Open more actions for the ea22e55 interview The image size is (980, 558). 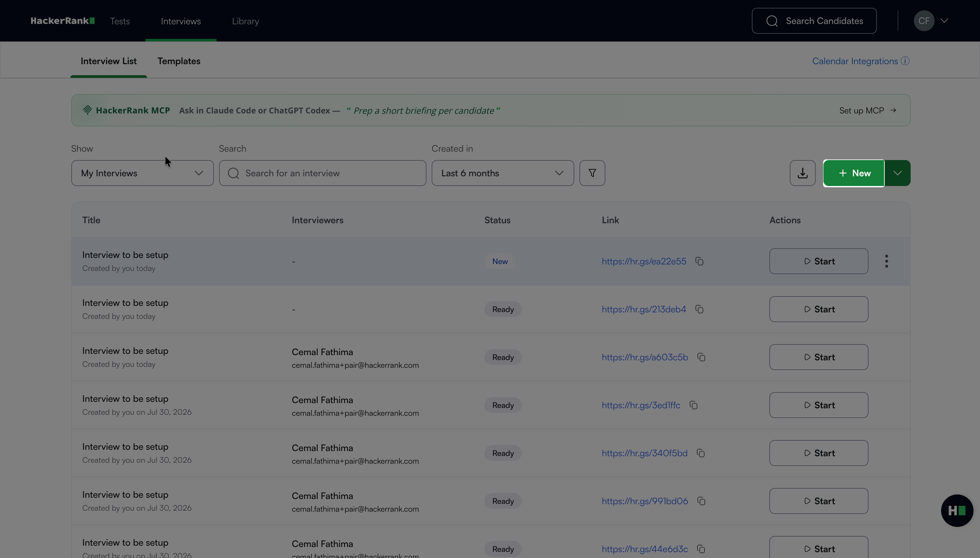pyautogui.click(x=886, y=262)
